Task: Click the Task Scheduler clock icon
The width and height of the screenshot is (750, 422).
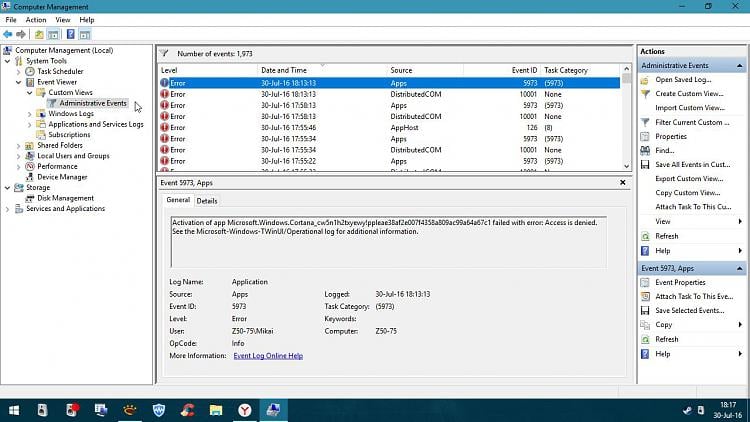Action: click(30, 71)
